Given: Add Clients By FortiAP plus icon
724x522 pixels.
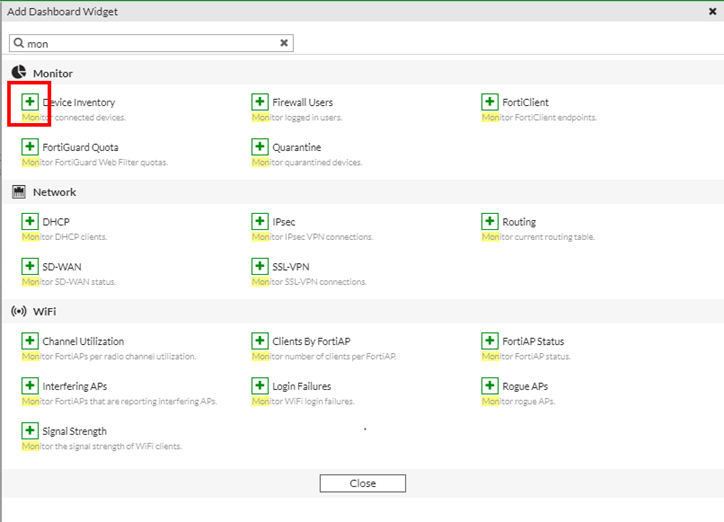Looking at the screenshot, I should tap(260, 342).
